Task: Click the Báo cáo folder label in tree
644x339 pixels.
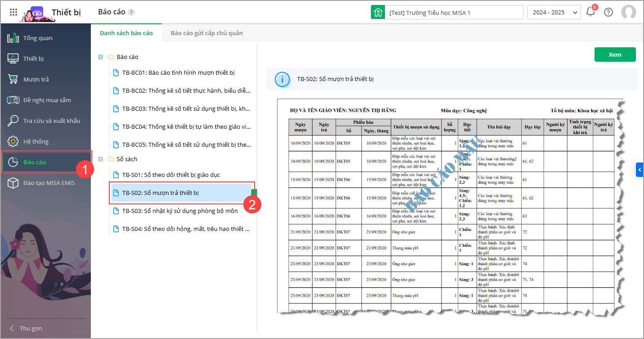Action: pos(127,57)
